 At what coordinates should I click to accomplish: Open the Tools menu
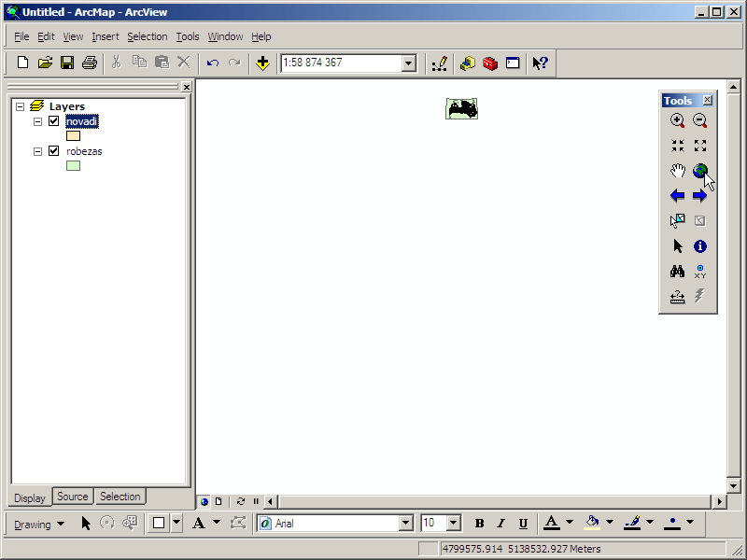[x=188, y=36]
